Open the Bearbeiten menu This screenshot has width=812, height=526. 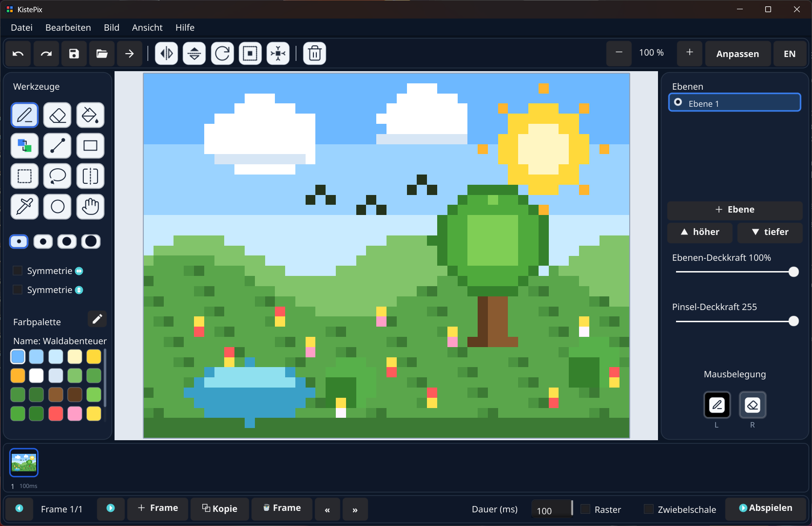[x=68, y=28]
